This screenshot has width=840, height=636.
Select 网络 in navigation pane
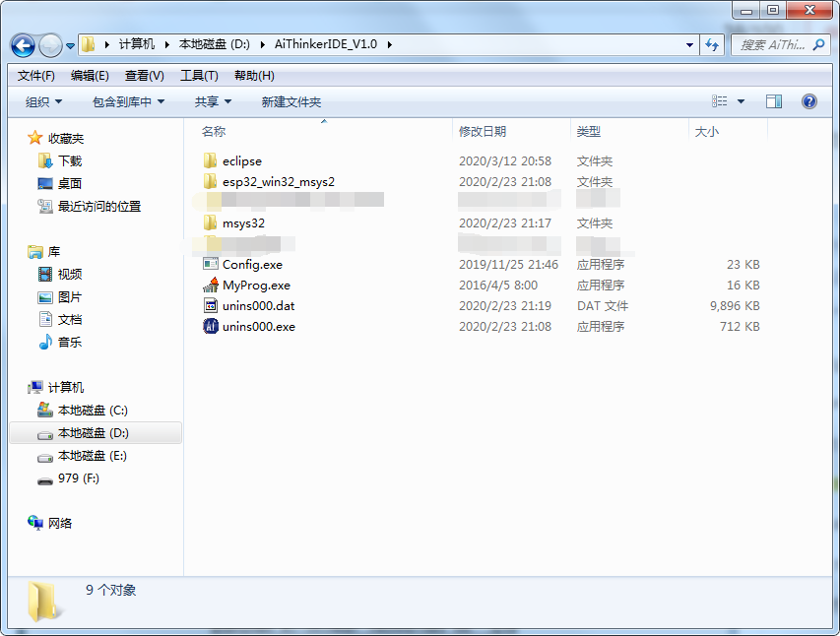pyautogui.click(x=59, y=523)
